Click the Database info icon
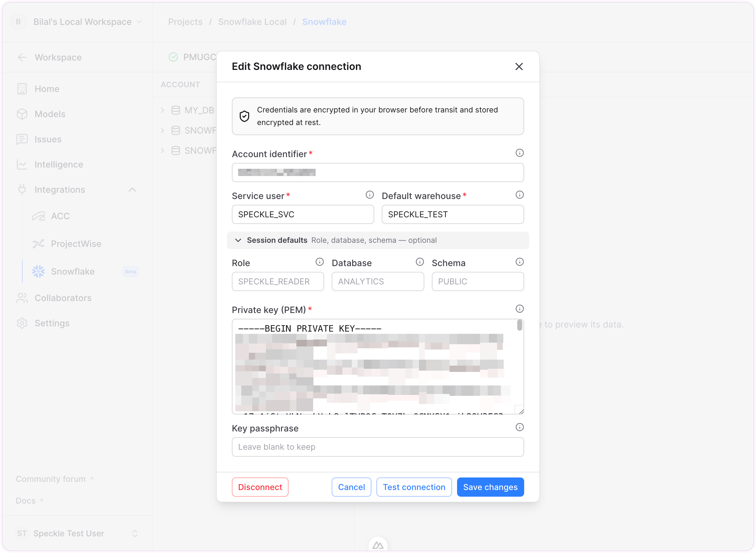The width and height of the screenshot is (756, 553). pos(420,262)
